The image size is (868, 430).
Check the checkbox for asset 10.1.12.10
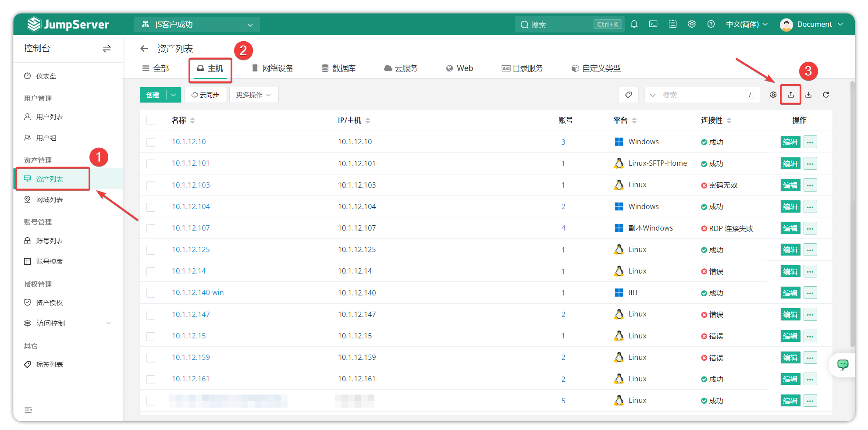(151, 142)
